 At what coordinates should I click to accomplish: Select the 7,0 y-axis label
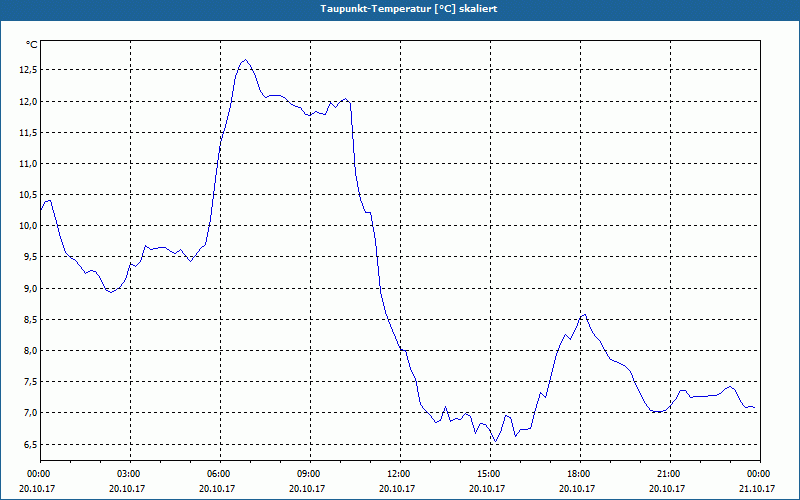30,413
